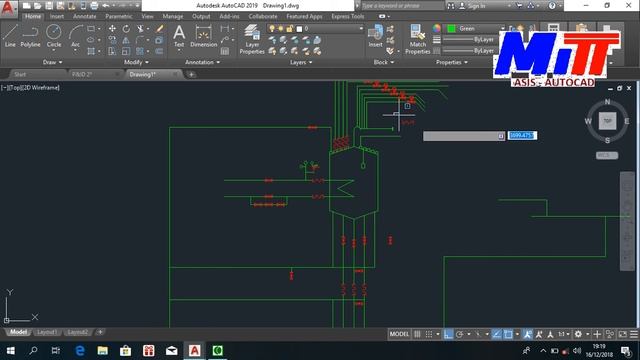
Task: Click the workspace switching gear icon
Action: click(x=578, y=334)
